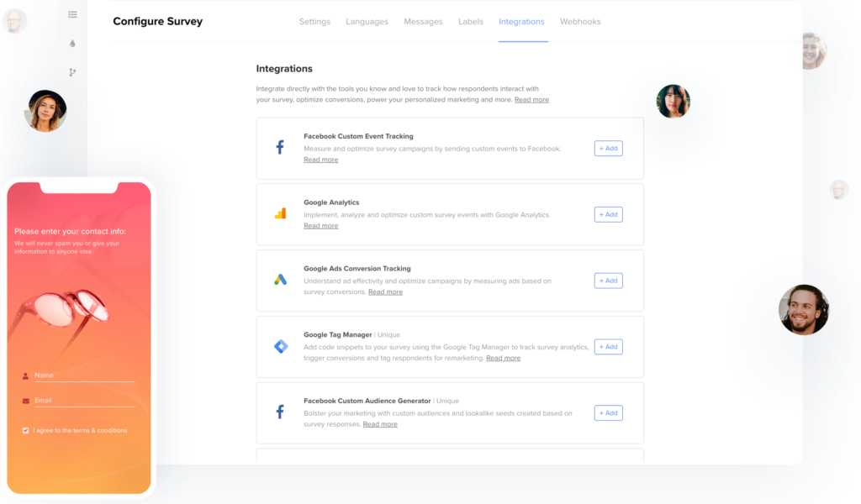The width and height of the screenshot is (861, 504).
Task: Switch to the Messages tab
Action: 423,22
